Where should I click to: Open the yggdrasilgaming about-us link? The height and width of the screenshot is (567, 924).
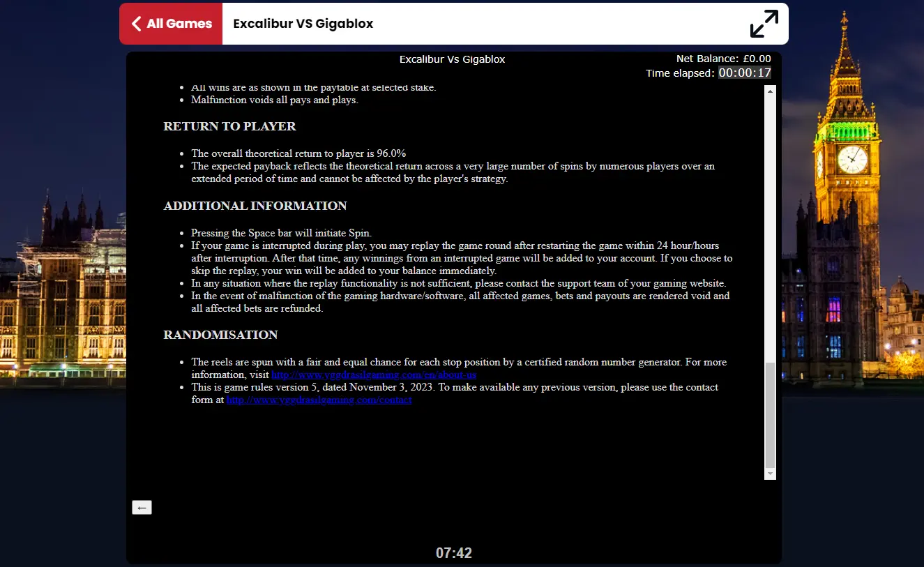(x=374, y=375)
